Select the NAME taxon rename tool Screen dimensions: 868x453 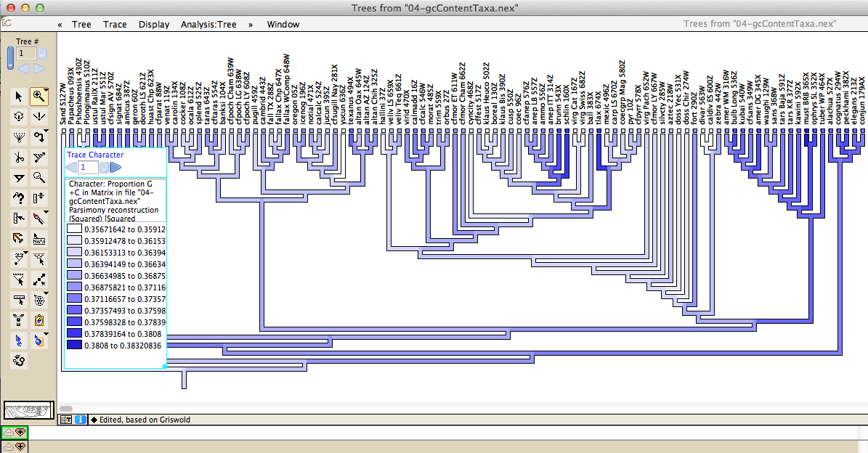tap(39, 238)
